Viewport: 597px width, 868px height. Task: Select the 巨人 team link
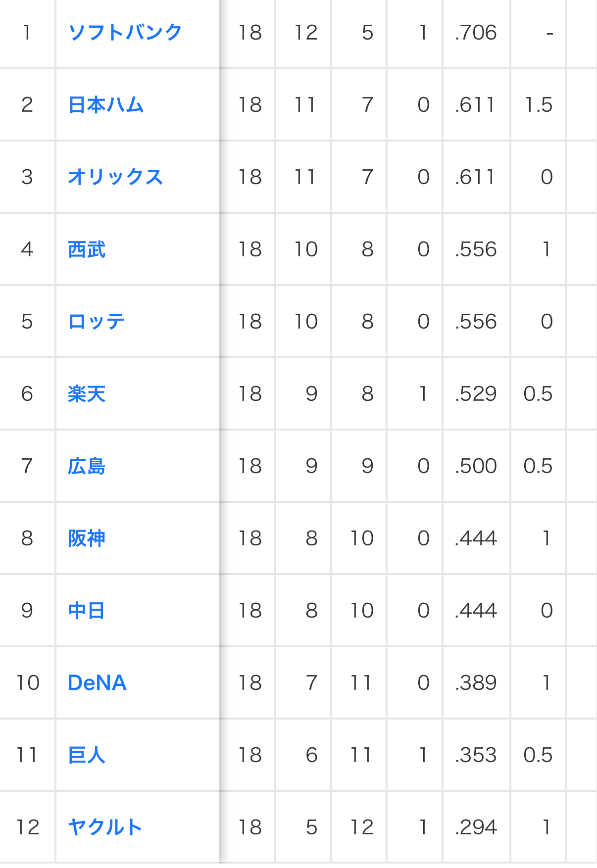[87, 755]
